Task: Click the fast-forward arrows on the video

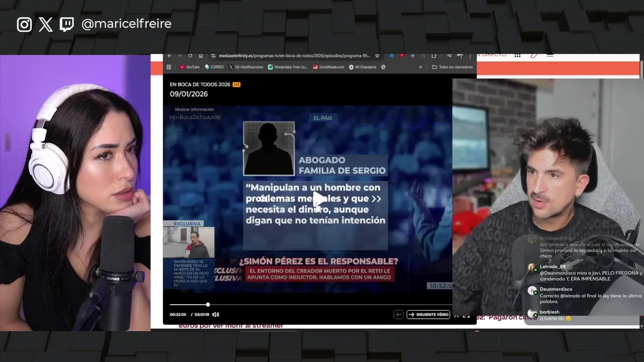Action: [x=376, y=199]
